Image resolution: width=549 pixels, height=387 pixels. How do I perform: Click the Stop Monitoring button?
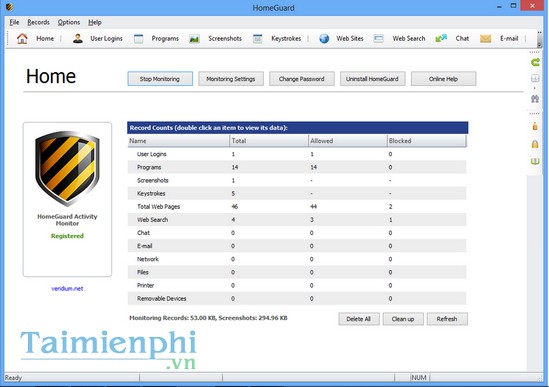point(160,79)
